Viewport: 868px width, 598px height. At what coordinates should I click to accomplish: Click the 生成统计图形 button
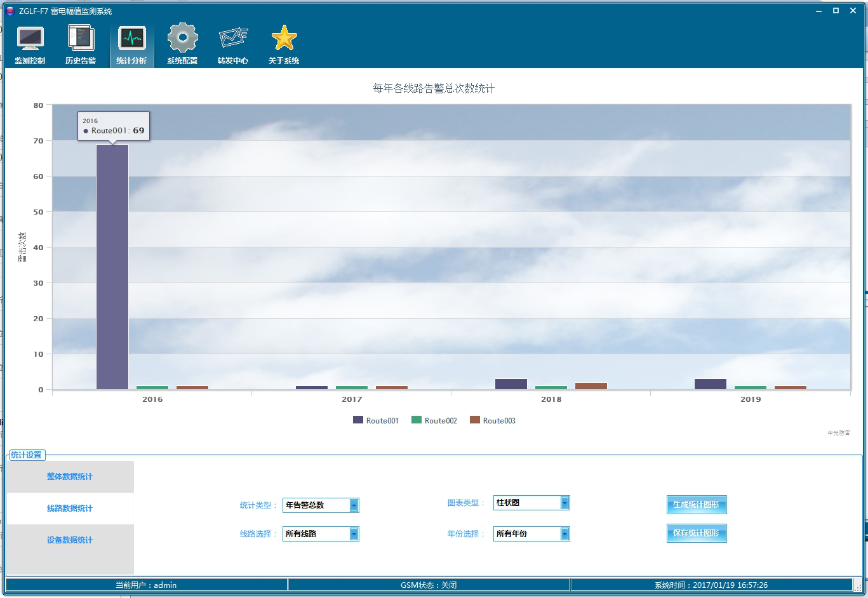(x=696, y=505)
